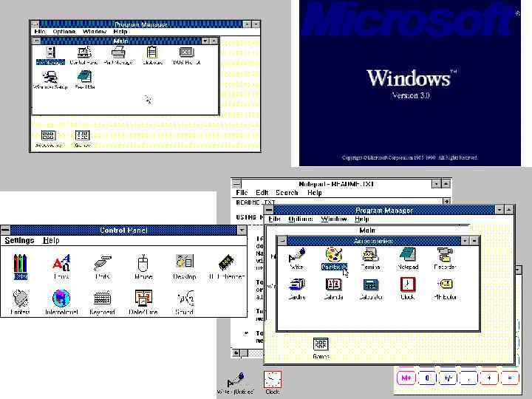Open Keyboard settings in Control Panel
The image size is (532, 399).
[102, 302]
